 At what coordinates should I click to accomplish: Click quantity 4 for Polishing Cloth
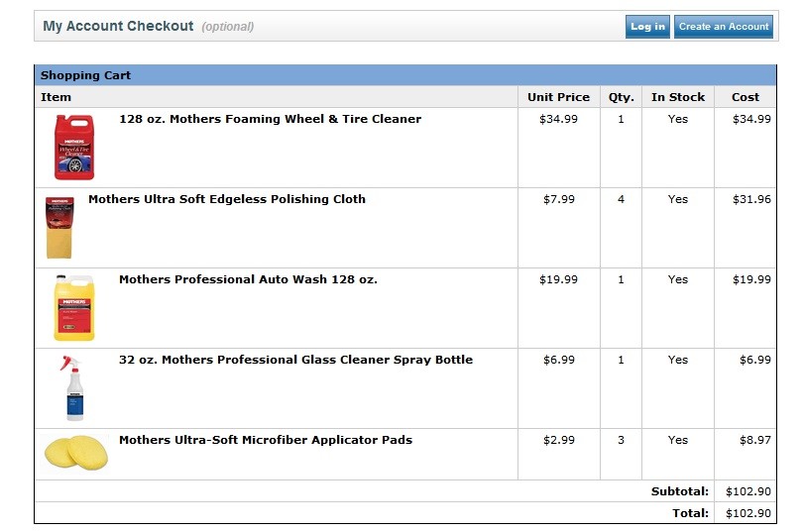tap(621, 199)
